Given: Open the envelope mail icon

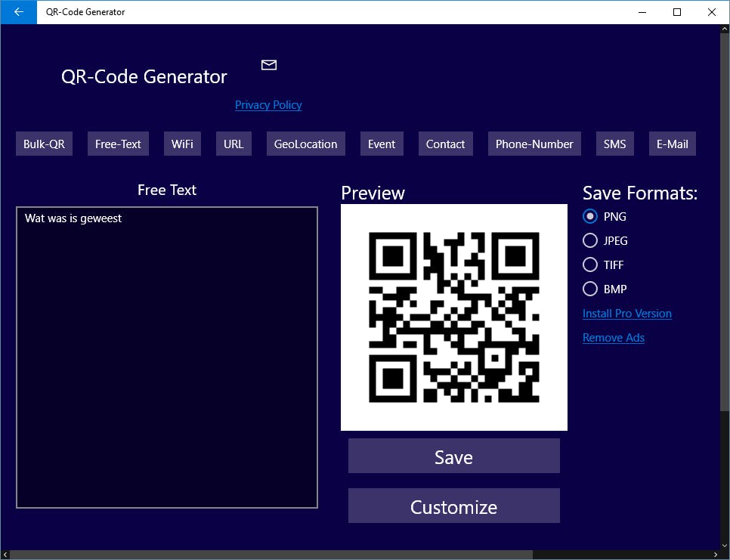Looking at the screenshot, I should point(268,65).
